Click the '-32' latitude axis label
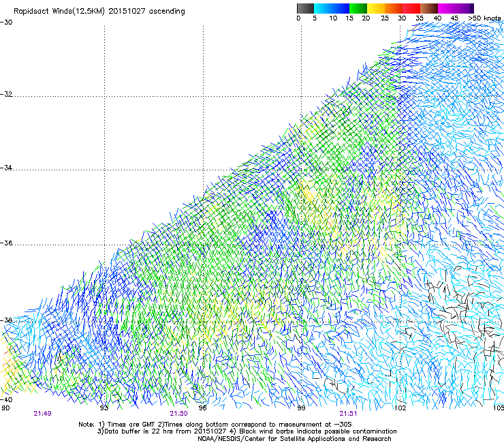Viewport: 504px width, 443px height. click(x=6, y=94)
